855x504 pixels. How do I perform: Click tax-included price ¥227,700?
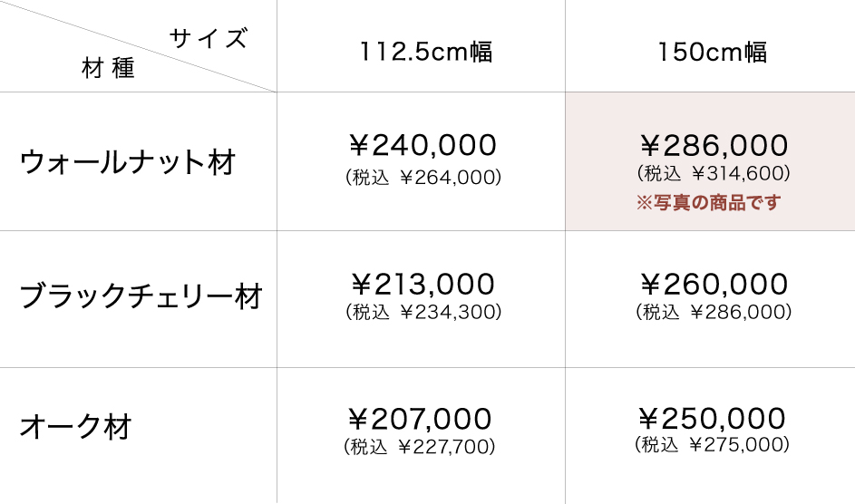pos(421,446)
